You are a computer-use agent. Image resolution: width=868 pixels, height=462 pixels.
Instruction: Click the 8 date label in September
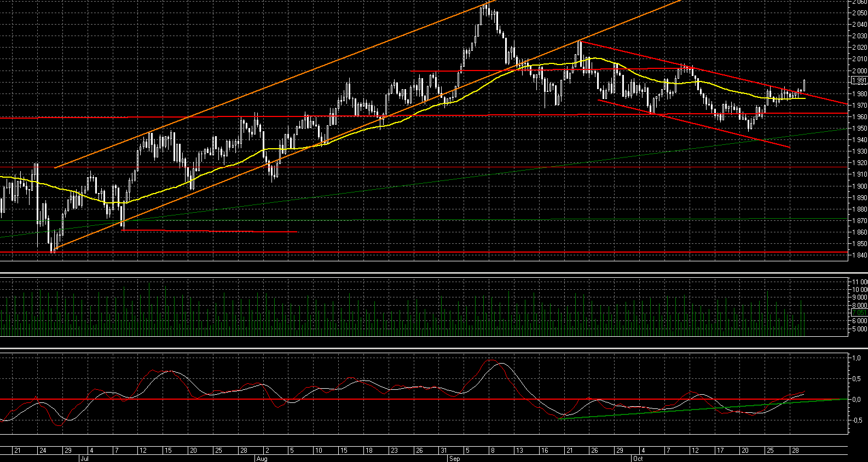(x=493, y=451)
